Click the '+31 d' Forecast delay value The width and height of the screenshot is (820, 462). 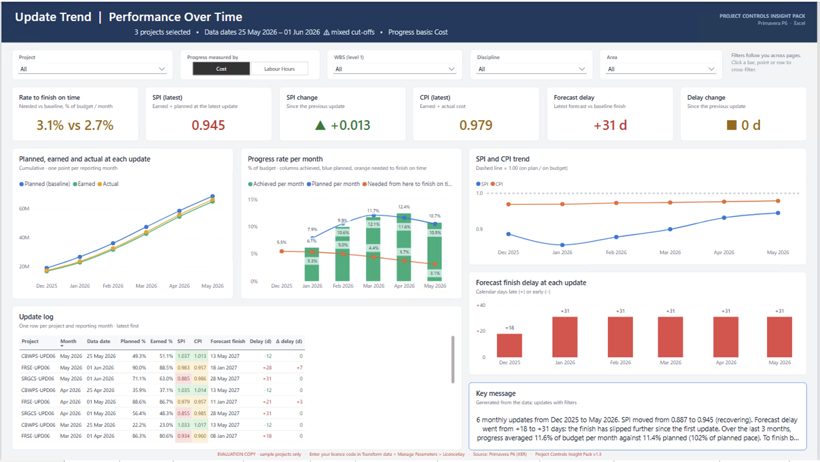click(610, 125)
